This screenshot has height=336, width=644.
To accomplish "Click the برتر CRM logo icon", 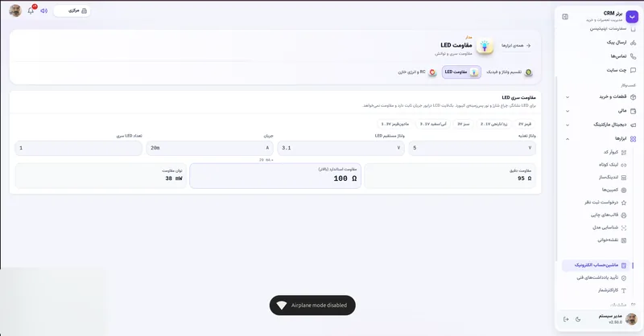I will pos(632,16).
